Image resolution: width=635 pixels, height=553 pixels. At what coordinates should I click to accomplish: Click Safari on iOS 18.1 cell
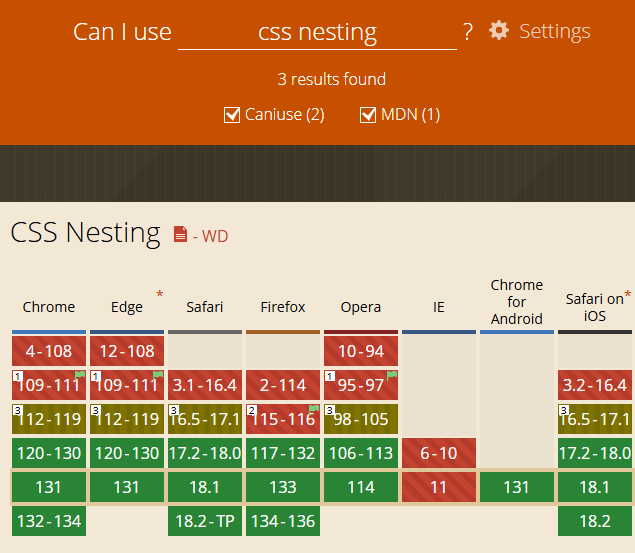(595, 487)
